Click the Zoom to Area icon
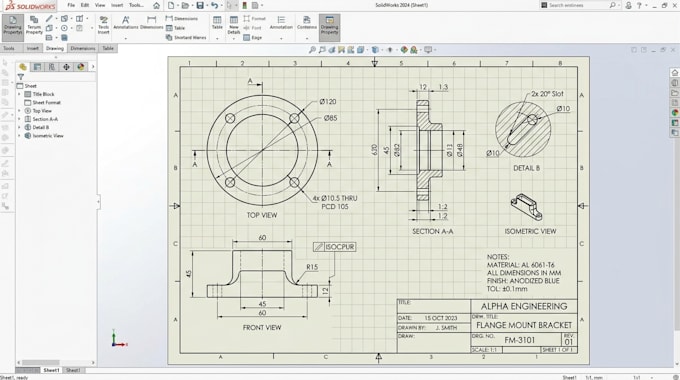This screenshot has height=380, width=680. click(322, 50)
